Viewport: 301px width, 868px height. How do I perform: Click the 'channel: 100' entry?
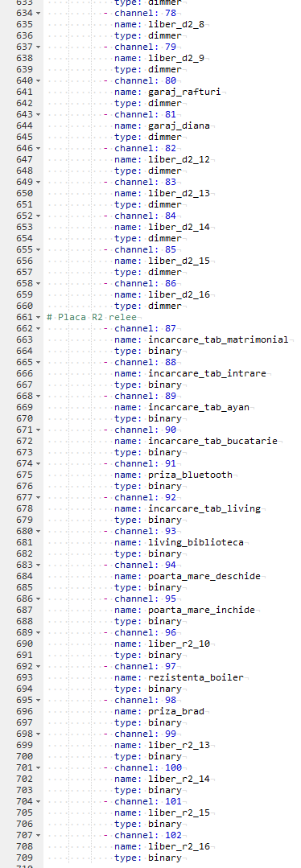pos(148,767)
